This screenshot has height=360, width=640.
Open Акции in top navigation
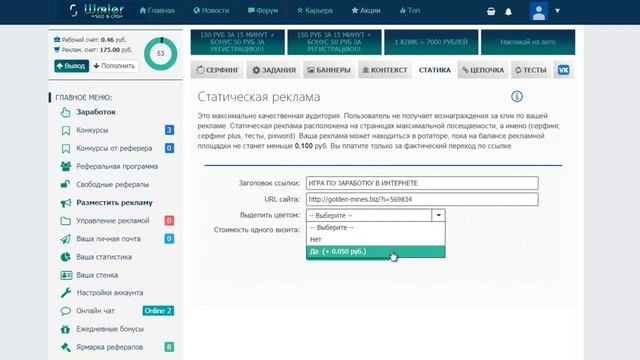[366, 11]
